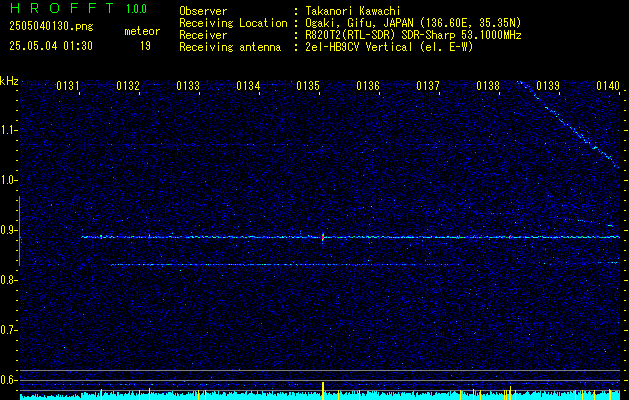Click the 0.6 kHz axis label

(x=8, y=380)
